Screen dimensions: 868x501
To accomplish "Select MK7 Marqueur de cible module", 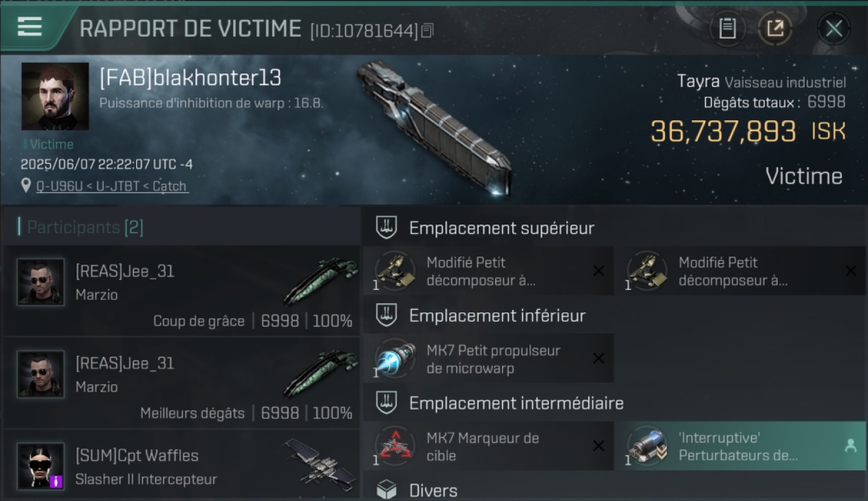I will click(x=488, y=446).
